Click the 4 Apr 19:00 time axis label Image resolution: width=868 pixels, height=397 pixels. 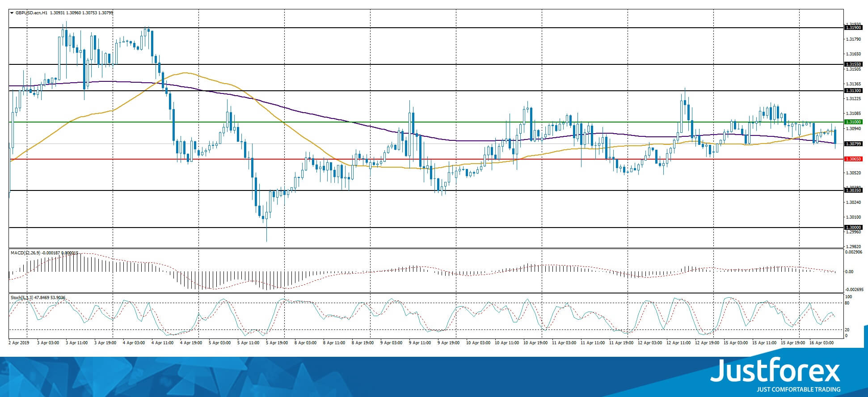[191, 343]
